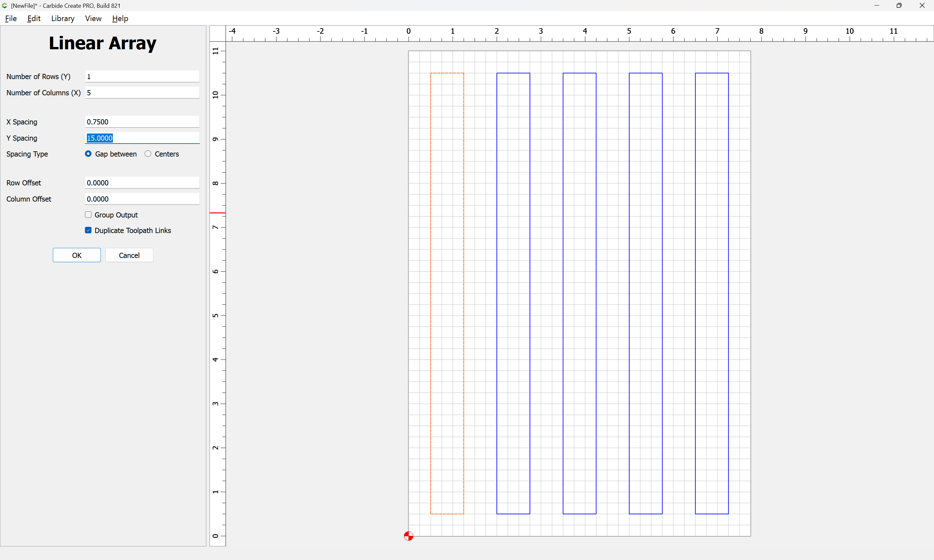
Task: Focus the X Spacing input field
Action: (142, 122)
